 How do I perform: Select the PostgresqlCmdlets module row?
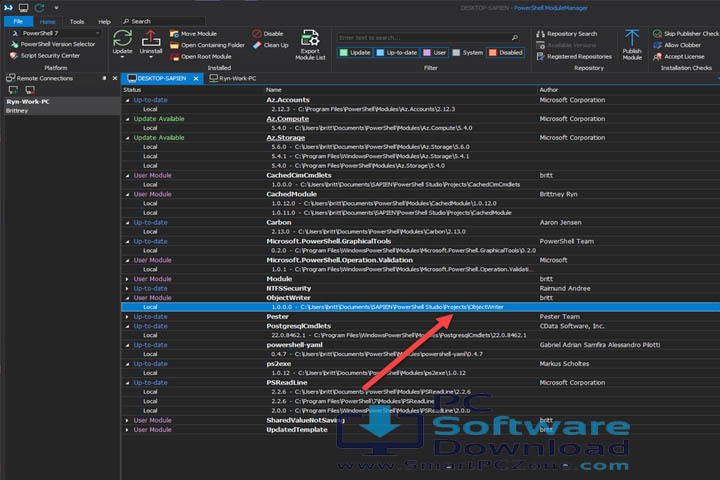[x=420, y=326]
